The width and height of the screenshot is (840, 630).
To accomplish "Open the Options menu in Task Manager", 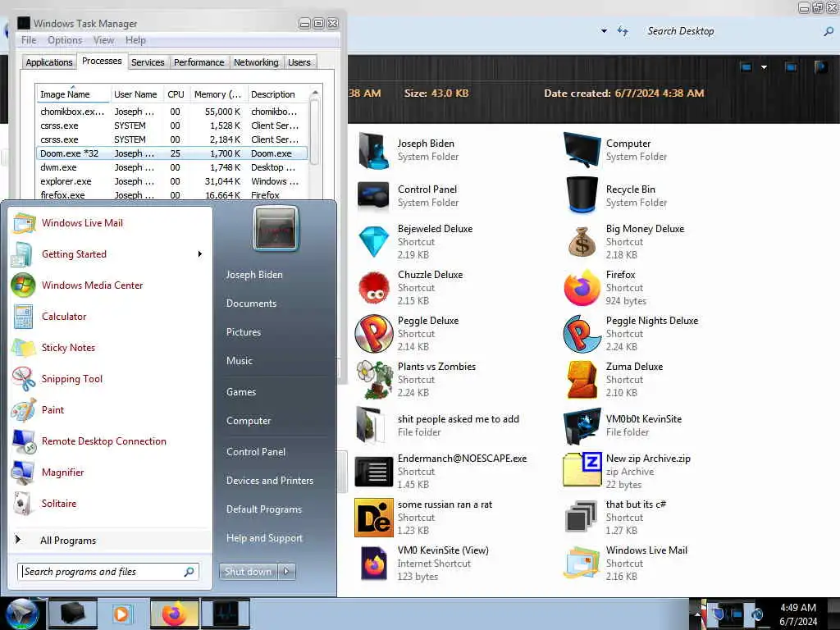I will pos(65,40).
